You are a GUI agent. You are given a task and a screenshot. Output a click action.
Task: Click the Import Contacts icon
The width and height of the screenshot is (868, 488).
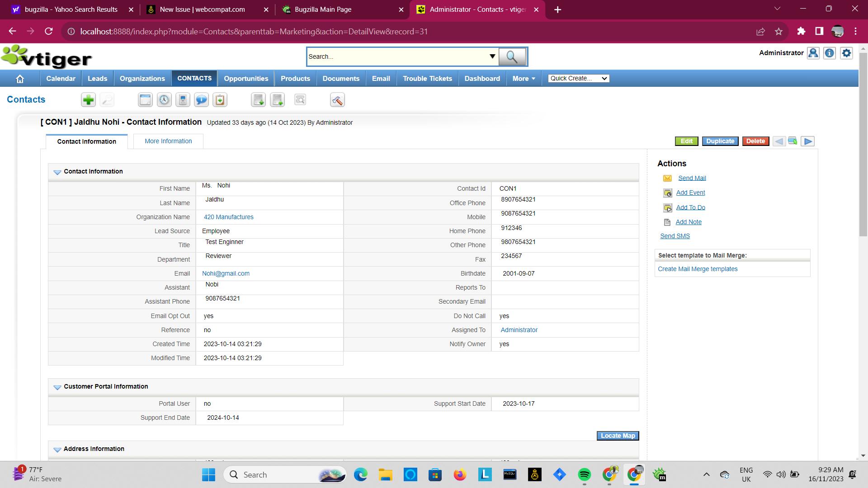pos(258,100)
